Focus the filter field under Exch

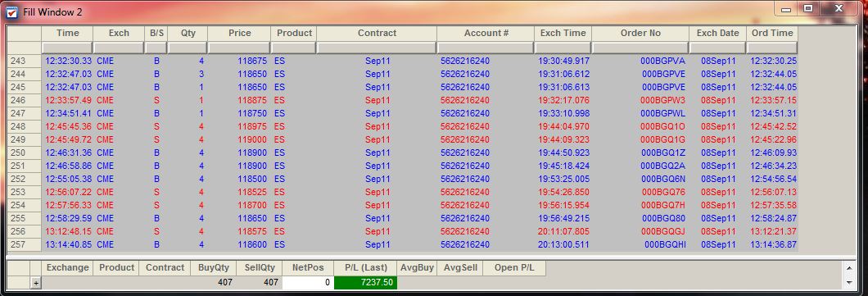(119, 48)
